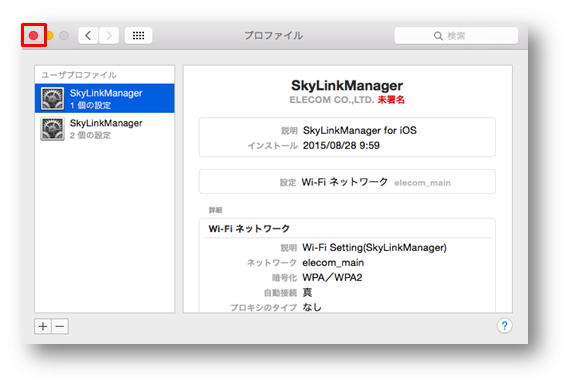
Task: Click ELECOM CO.,LTD. text
Action: tap(332, 100)
